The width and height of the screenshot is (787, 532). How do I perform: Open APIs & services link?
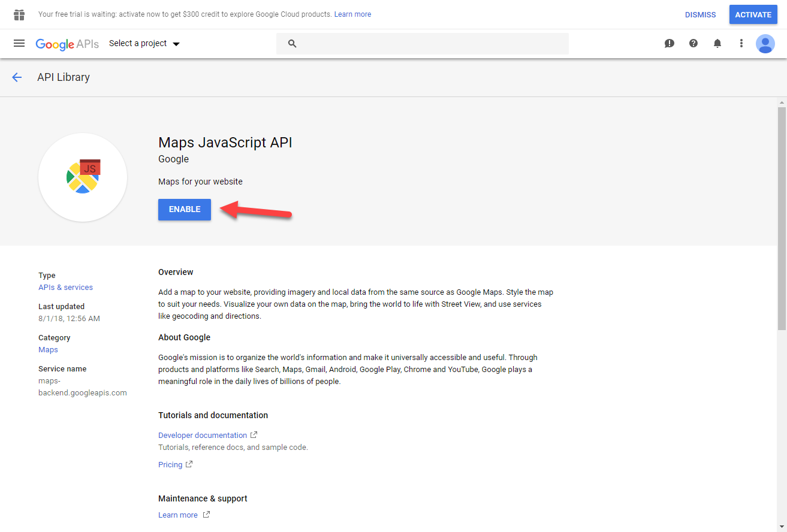pyautogui.click(x=65, y=287)
